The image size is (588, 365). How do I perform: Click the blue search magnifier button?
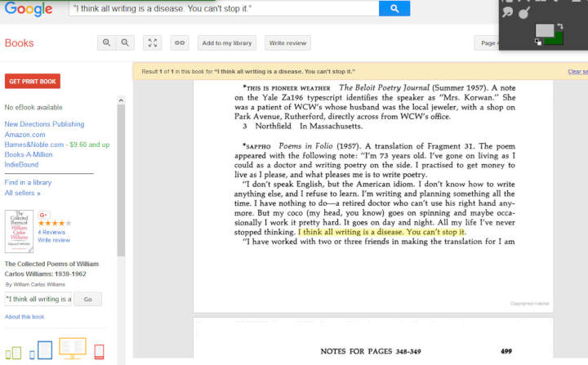click(394, 9)
